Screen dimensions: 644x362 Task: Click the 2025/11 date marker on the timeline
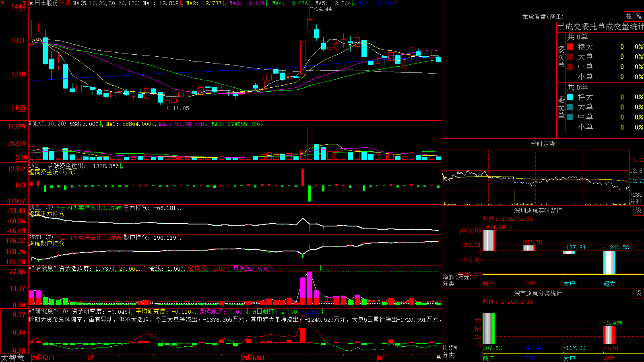pos(43,358)
